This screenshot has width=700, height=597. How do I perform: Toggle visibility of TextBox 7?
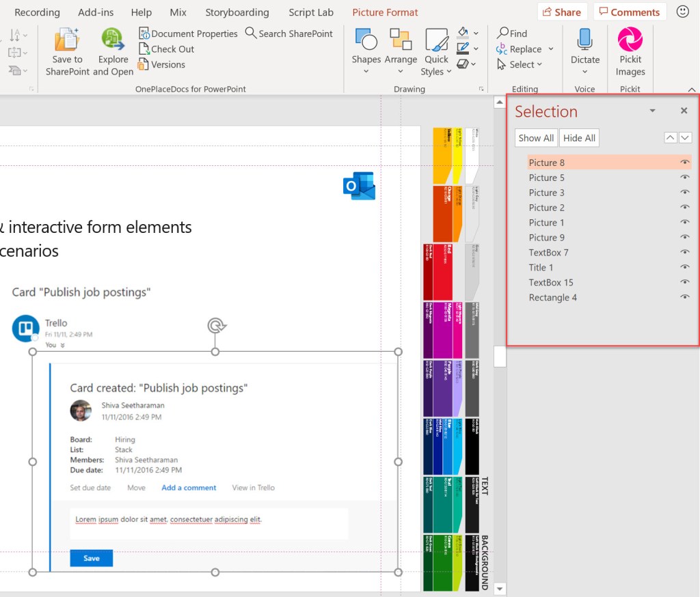click(x=684, y=252)
